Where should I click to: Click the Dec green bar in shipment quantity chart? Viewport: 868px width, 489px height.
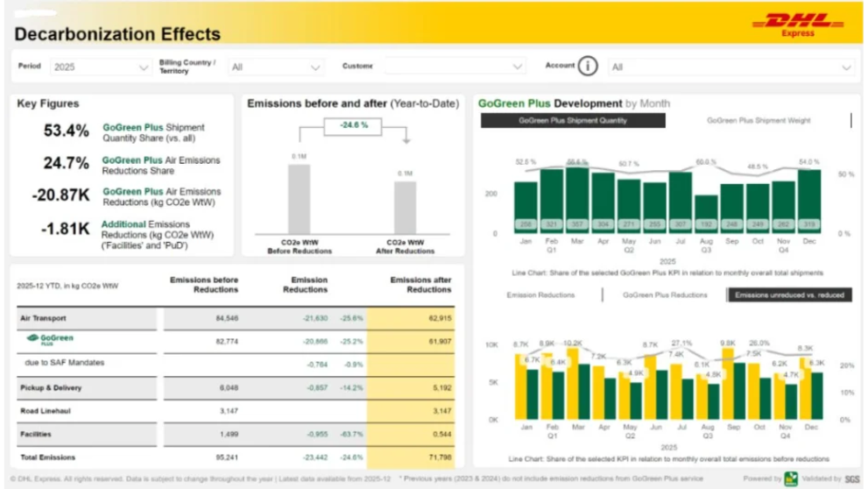[809, 202]
